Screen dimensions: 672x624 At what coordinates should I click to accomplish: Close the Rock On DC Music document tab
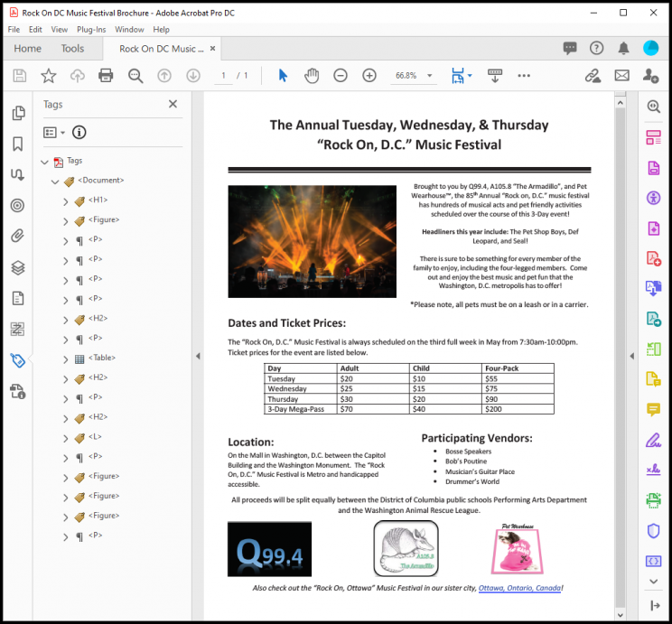(x=212, y=49)
